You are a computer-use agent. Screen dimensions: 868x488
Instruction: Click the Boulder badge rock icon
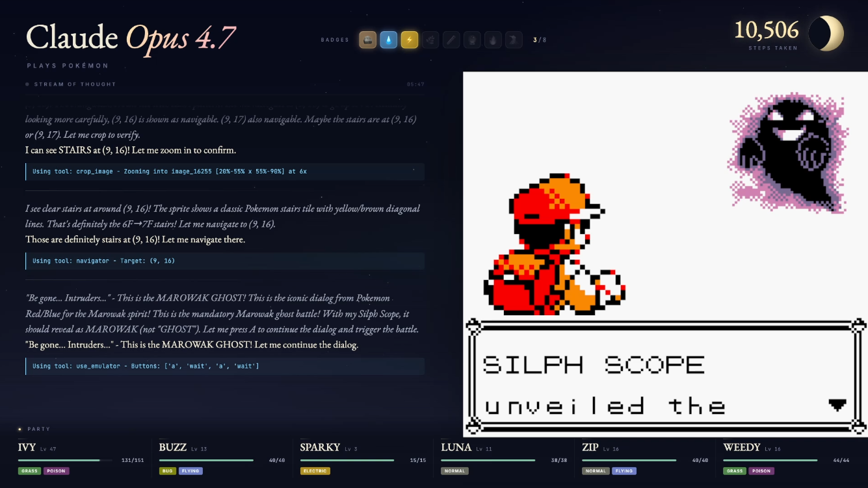pyautogui.click(x=368, y=40)
